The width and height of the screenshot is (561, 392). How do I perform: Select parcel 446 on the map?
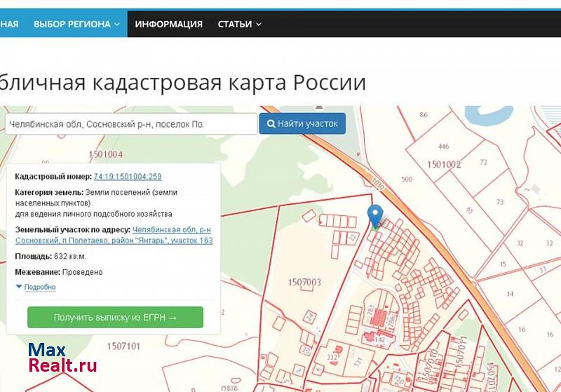click(443, 147)
